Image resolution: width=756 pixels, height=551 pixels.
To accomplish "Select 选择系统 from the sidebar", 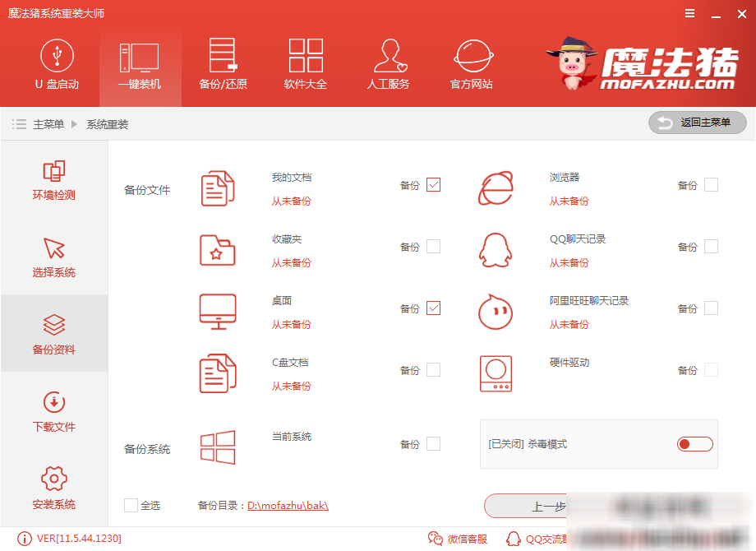I will pyautogui.click(x=53, y=256).
